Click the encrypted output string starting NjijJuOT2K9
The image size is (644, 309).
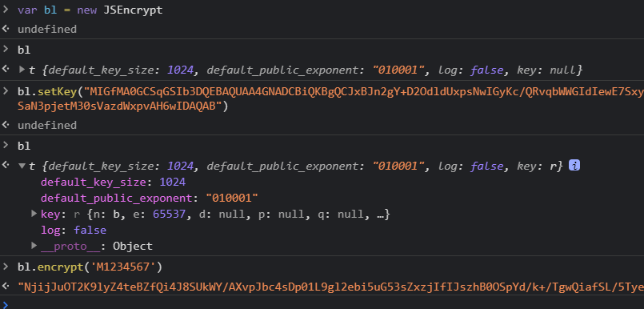[x=330, y=287]
